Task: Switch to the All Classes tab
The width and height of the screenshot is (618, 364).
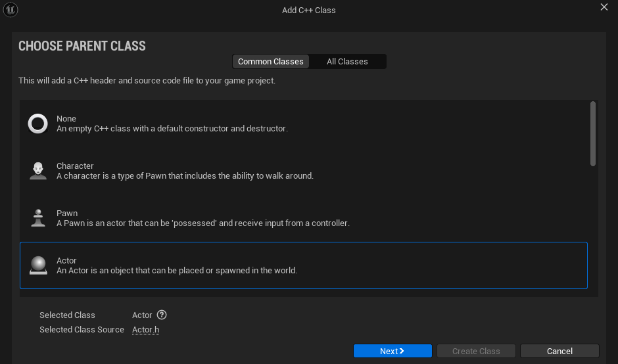Action: pyautogui.click(x=347, y=61)
